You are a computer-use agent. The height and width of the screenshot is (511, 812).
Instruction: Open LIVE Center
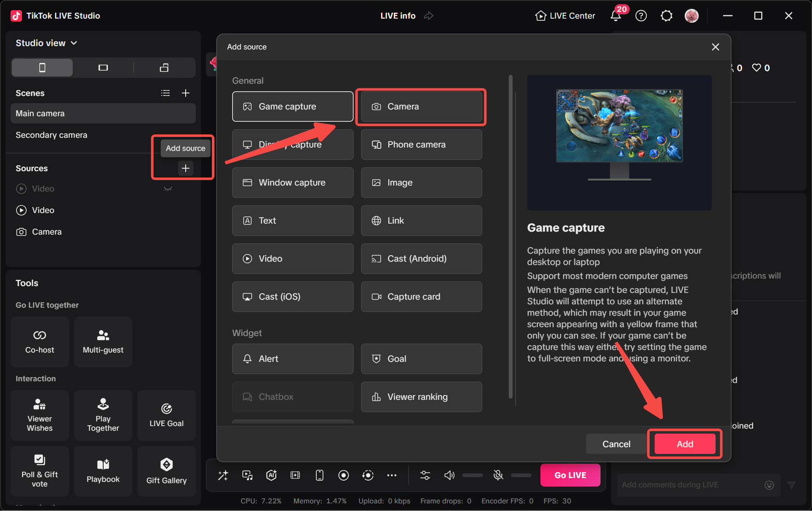click(x=565, y=16)
